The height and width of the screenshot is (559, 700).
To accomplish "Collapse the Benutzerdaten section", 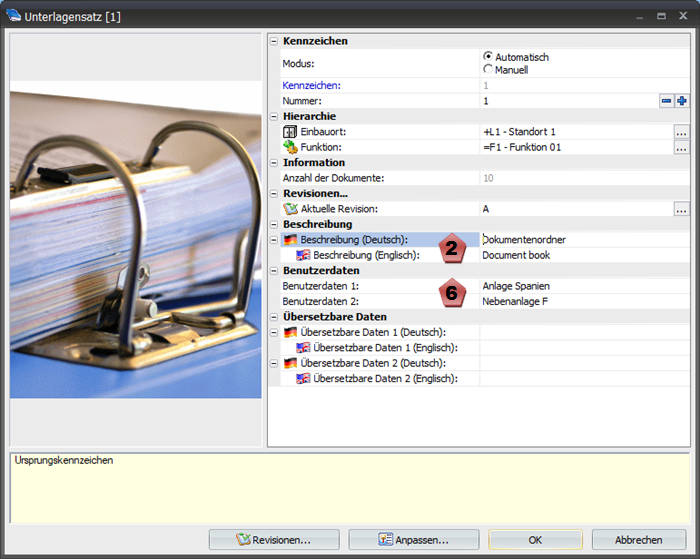I will pos(275,271).
